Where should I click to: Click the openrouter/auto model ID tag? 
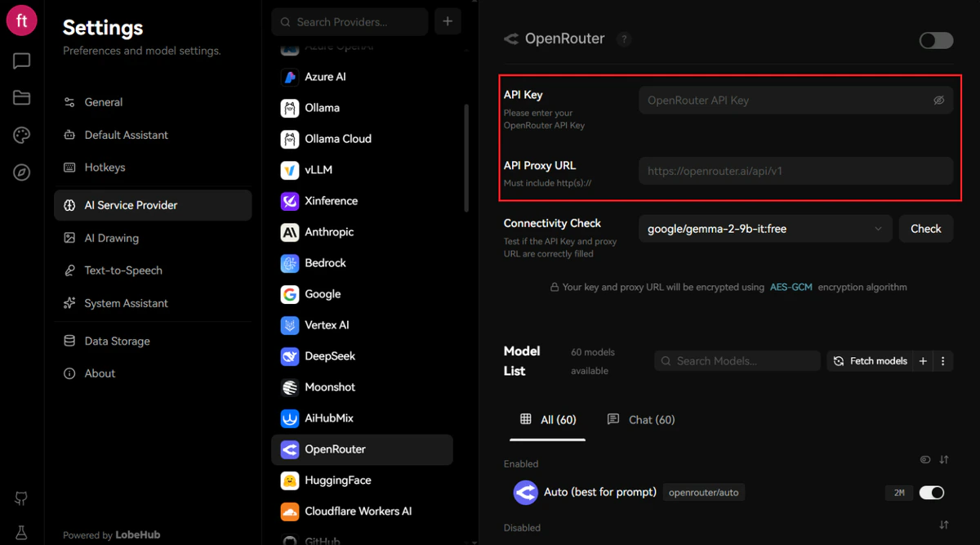pos(703,493)
